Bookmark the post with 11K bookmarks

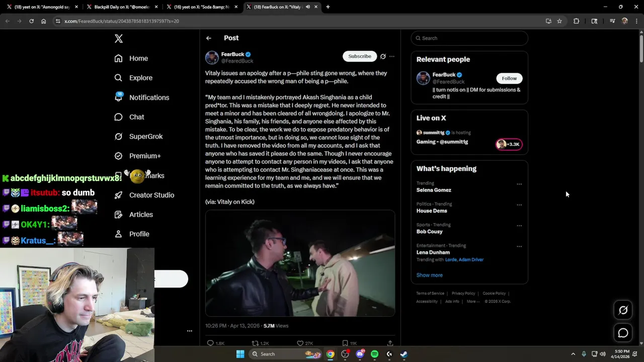[x=345, y=343]
